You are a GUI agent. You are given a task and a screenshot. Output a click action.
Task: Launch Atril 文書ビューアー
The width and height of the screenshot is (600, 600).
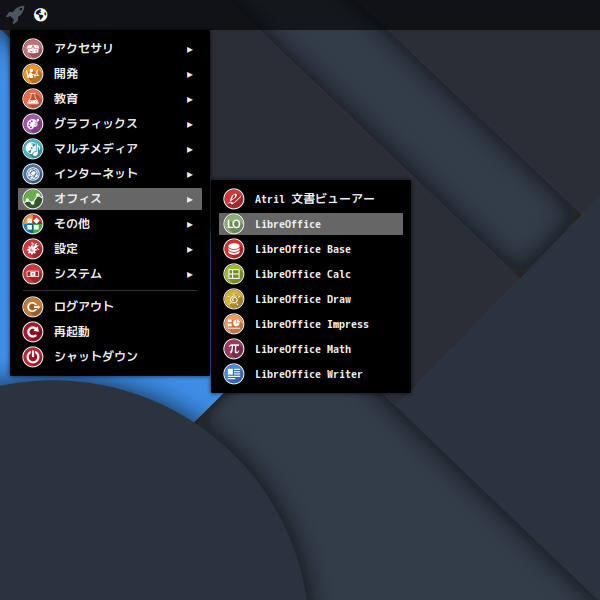pos(311,199)
